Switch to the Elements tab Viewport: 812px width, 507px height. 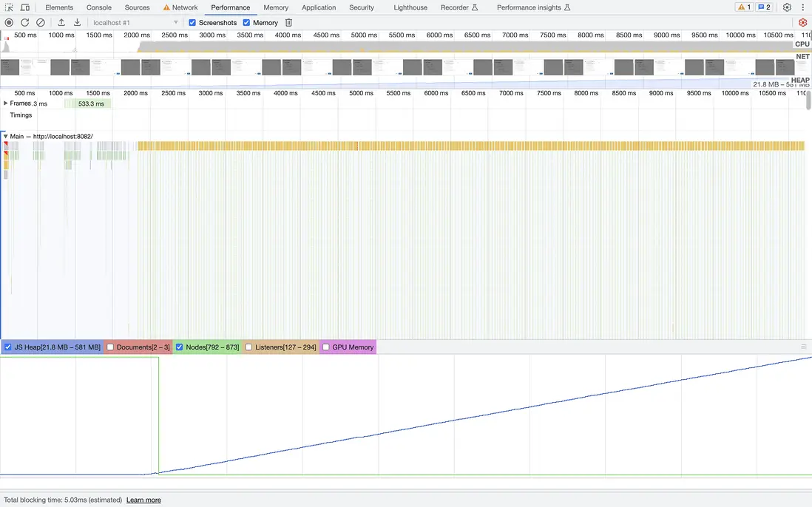click(59, 7)
